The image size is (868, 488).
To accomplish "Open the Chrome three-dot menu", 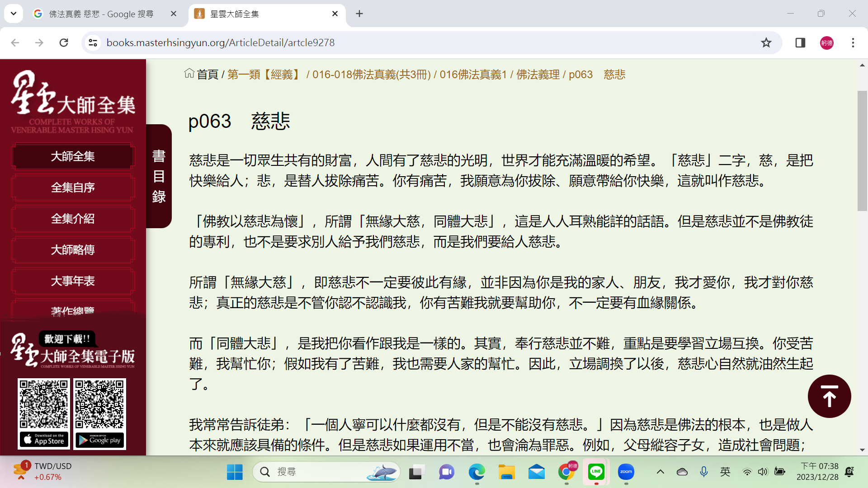I will click(x=853, y=42).
